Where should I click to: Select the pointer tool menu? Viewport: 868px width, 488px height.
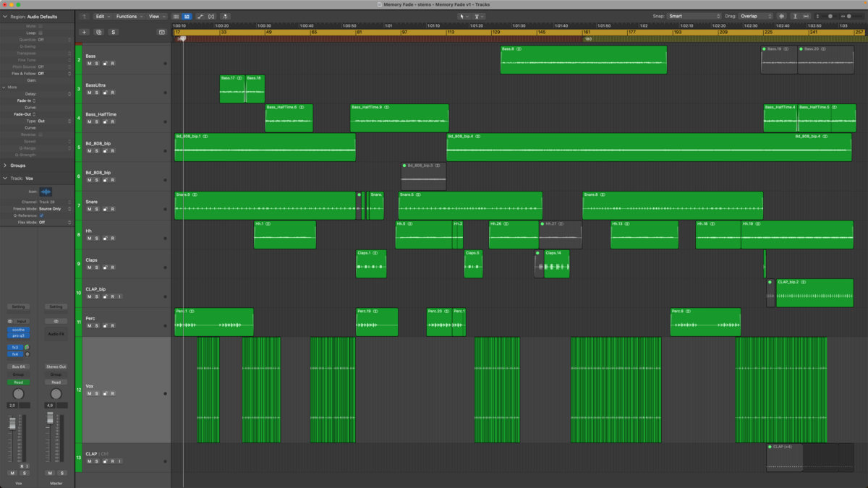click(464, 16)
